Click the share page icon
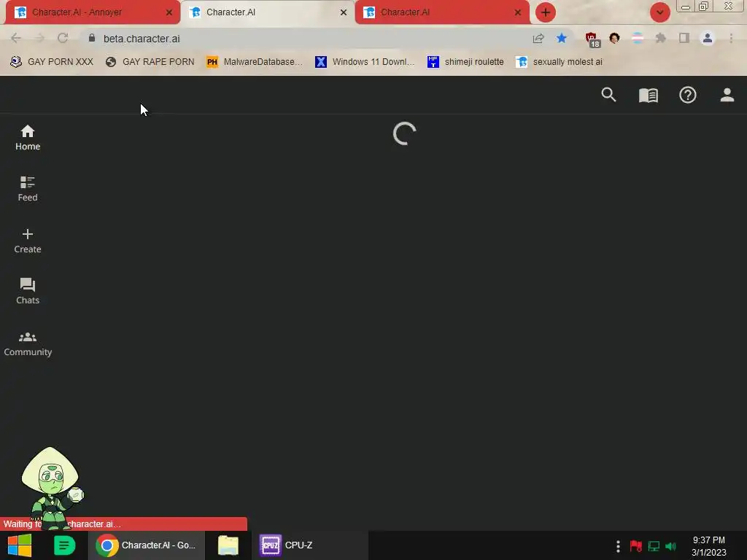Viewport: 747px width, 560px height. coord(538,38)
